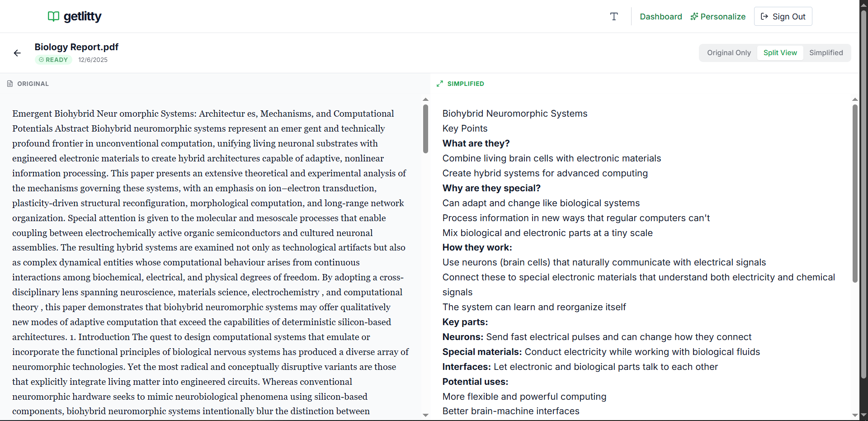The width and height of the screenshot is (868, 421).
Task: Click the Original document icon
Action: coord(10,84)
